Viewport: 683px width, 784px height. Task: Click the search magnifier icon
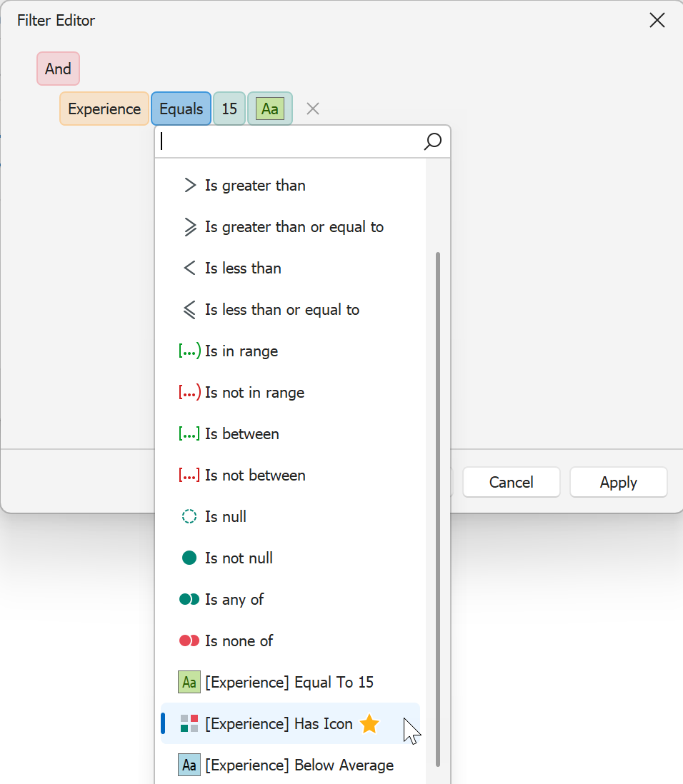[x=433, y=142]
